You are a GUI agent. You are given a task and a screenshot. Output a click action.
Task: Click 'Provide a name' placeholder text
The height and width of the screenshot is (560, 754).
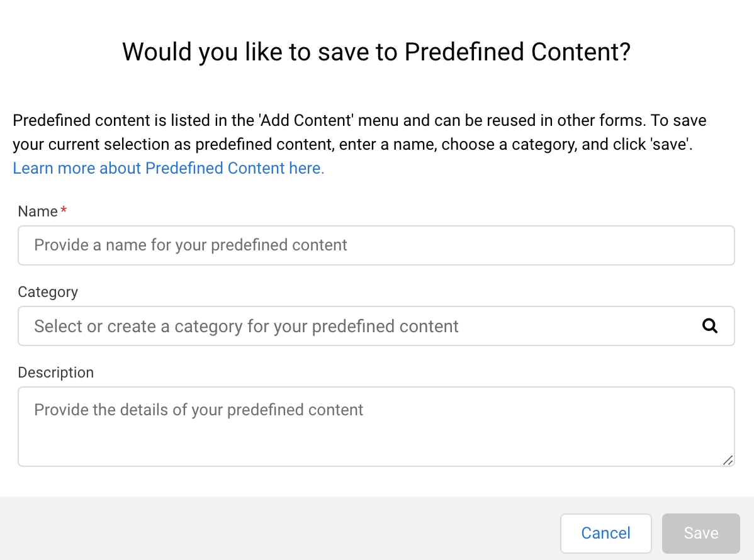pyautogui.click(x=191, y=245)
